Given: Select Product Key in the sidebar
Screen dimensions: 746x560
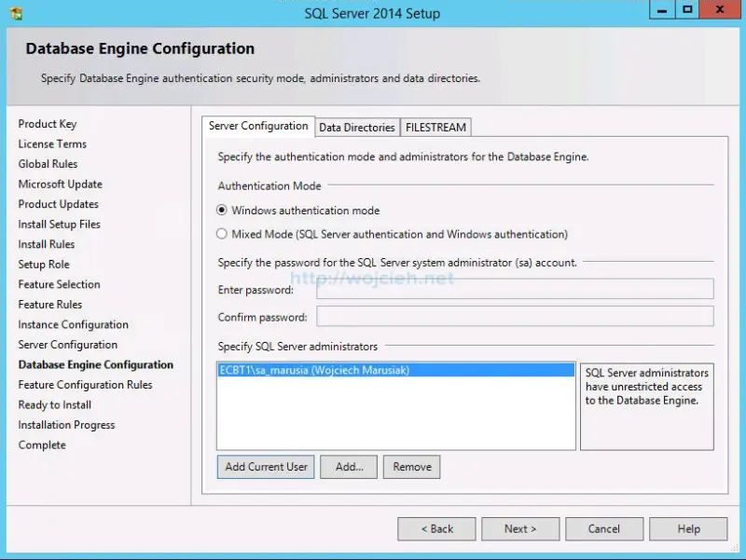Looking at the screenshot, I should [x=47, y=123].
